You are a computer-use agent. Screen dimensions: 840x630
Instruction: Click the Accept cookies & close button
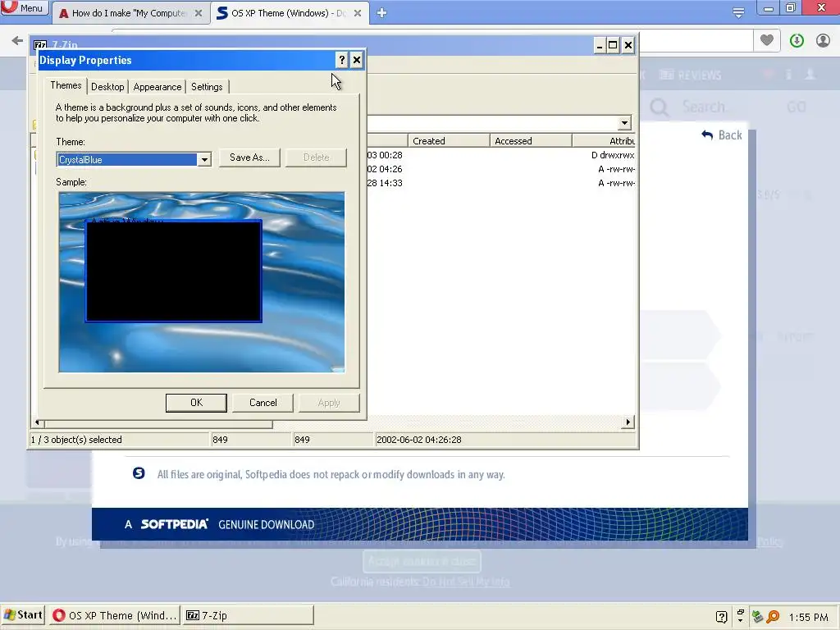(x=422, y=561)
